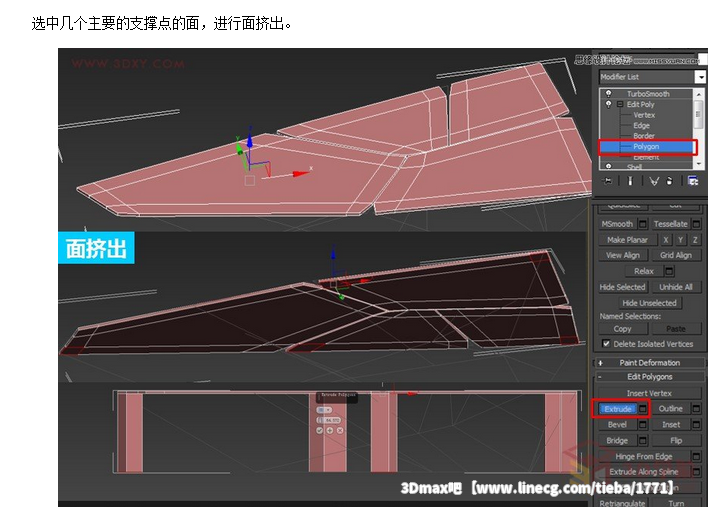Click the Extrude Along Spline button

pos(644,472)
